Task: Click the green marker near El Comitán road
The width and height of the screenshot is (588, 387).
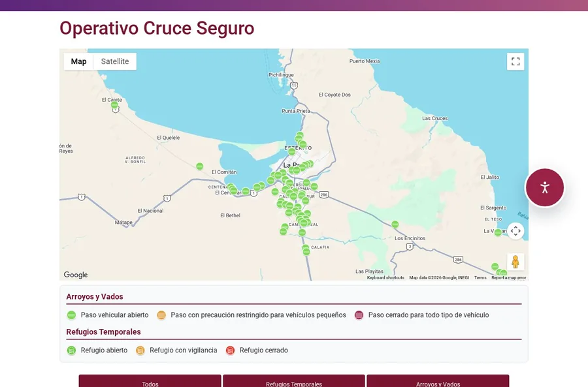Action: coord(200,166)
